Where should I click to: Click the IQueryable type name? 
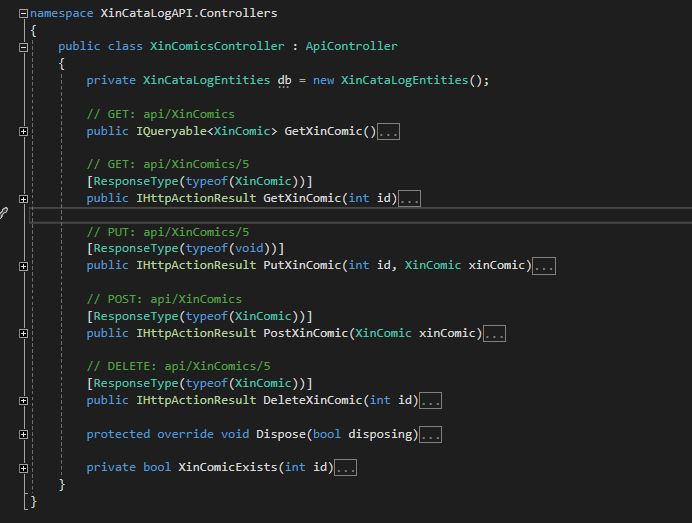click(171, 131)
